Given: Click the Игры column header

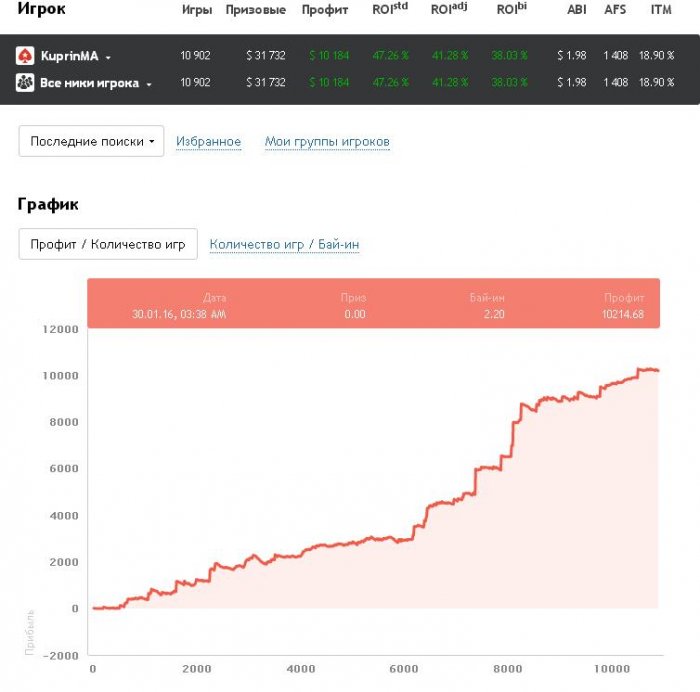Looking at the screenshot, I should click(196, 10).
